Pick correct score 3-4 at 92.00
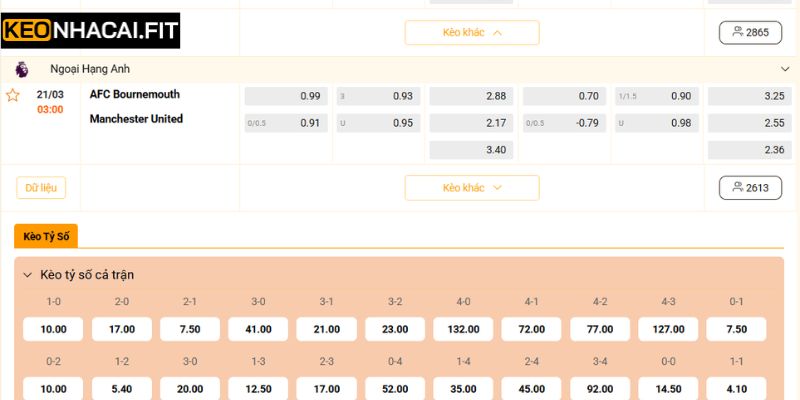 coord(600,389)
